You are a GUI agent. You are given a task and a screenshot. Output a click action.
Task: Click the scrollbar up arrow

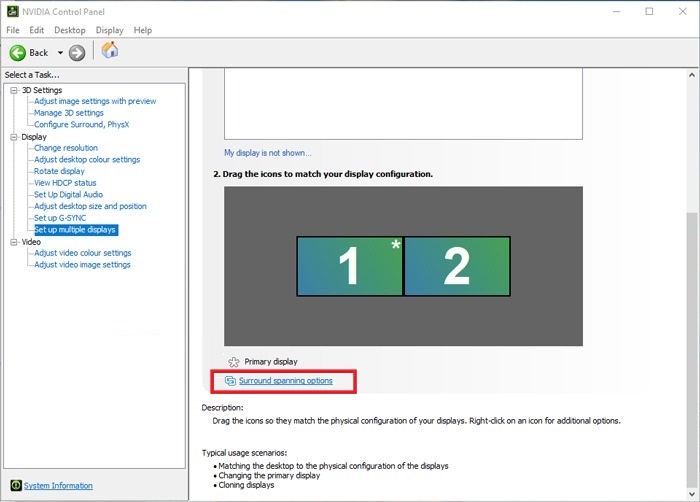[x=692, y=75]
